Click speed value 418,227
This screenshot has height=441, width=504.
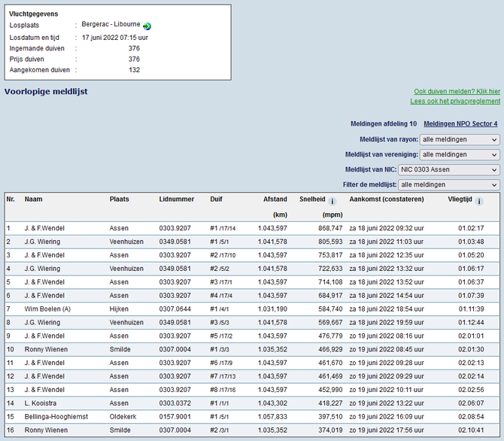[330, 403]
